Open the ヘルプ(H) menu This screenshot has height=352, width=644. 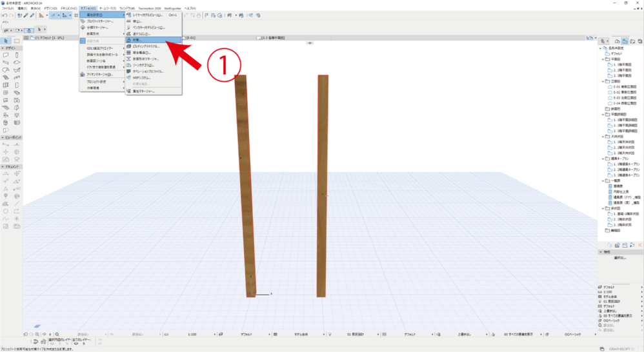point(190,8)
